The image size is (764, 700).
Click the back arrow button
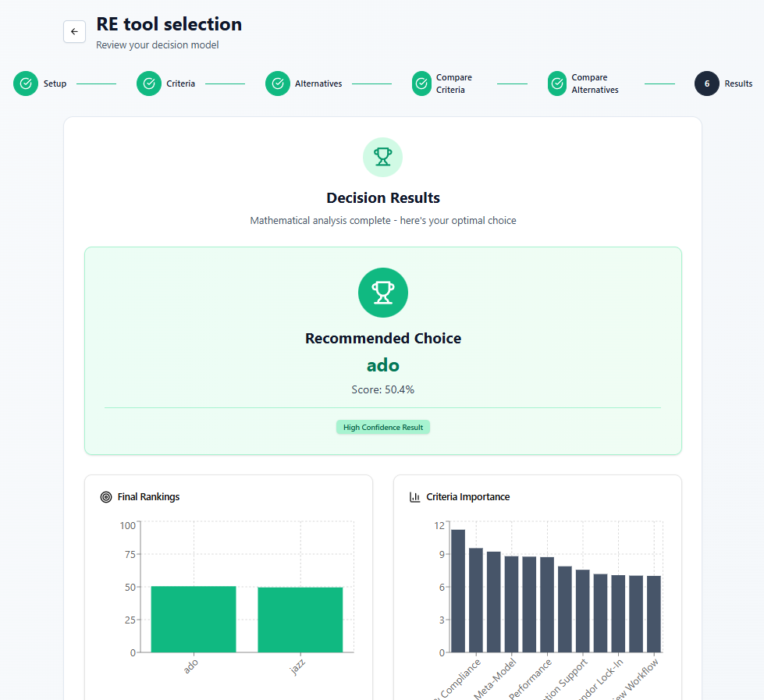click(x=74, y=31)
